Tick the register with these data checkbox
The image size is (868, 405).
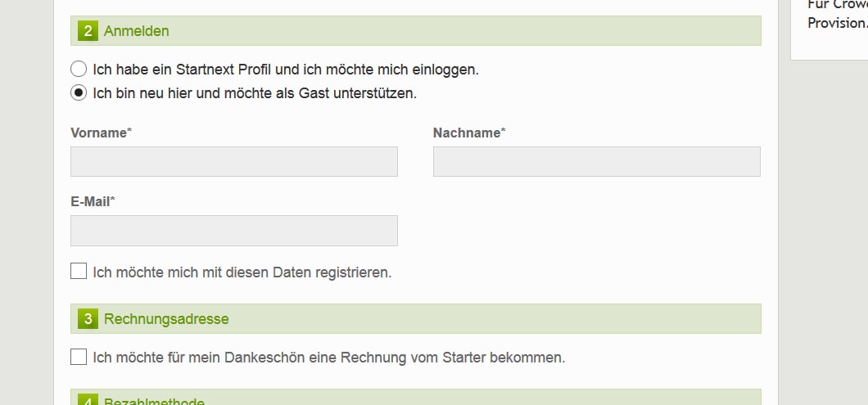pos(79,271)
